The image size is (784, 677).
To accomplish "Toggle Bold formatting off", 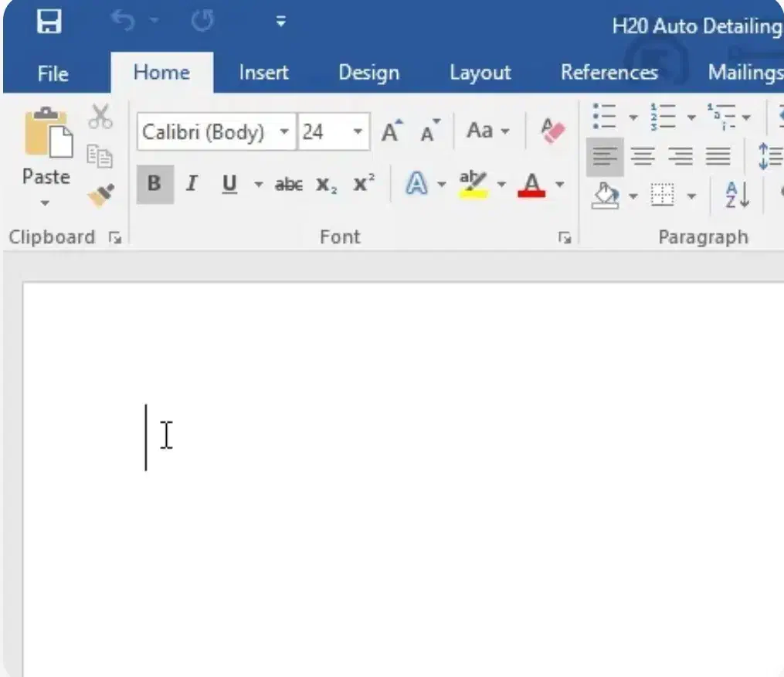I will click(x=154, y=184).
